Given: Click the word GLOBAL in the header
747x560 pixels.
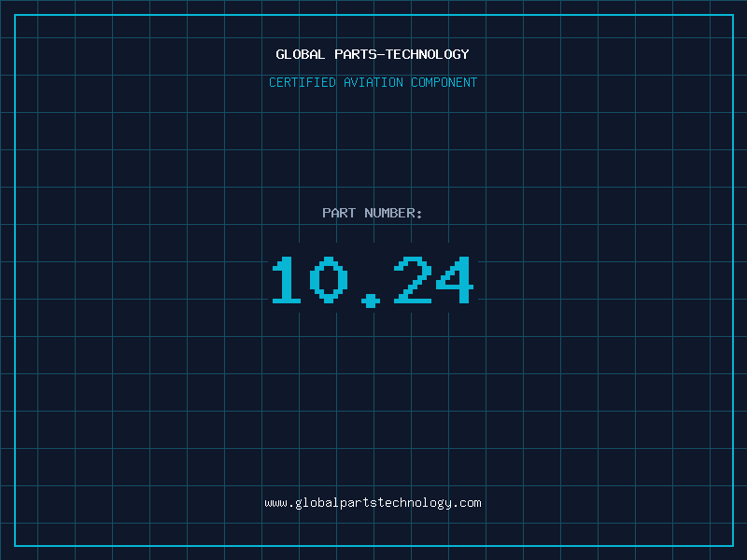Looking at the screenshot, I should point(300,54).
